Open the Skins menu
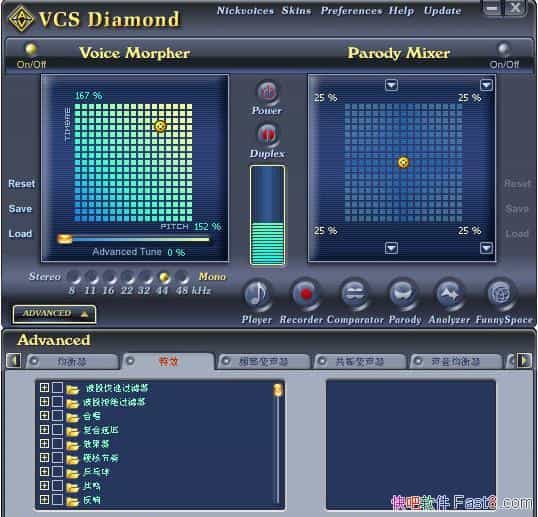This screenshot has height=517, width=538. click(296, 11)
